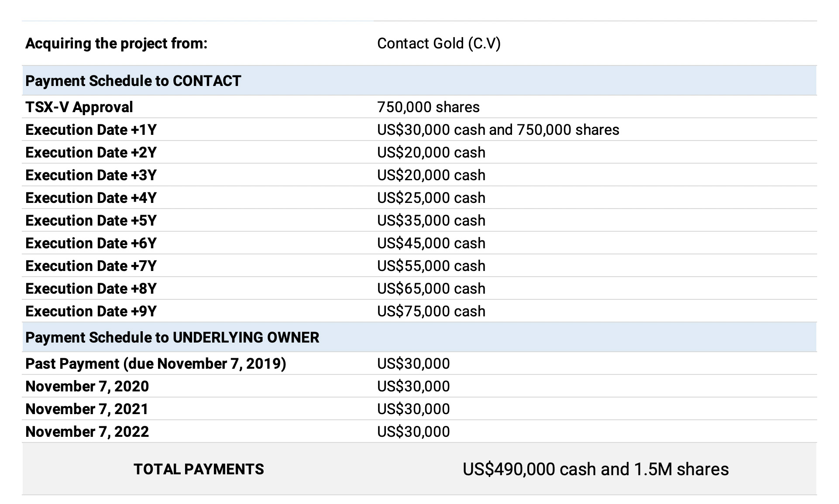Click the 'Acquiring the project from:' label
The height and width of the screenshot is (504, 839).
click(116, 44)
